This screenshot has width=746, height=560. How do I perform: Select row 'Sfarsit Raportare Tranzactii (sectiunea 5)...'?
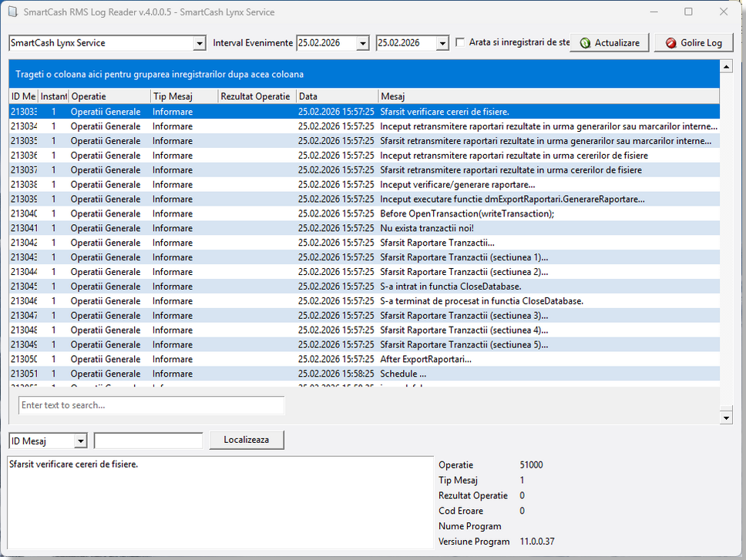(364, 344)
